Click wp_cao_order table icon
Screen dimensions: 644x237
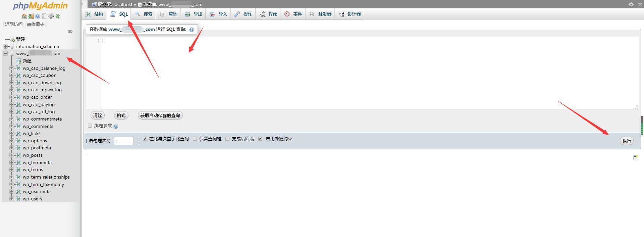point(19,97)
